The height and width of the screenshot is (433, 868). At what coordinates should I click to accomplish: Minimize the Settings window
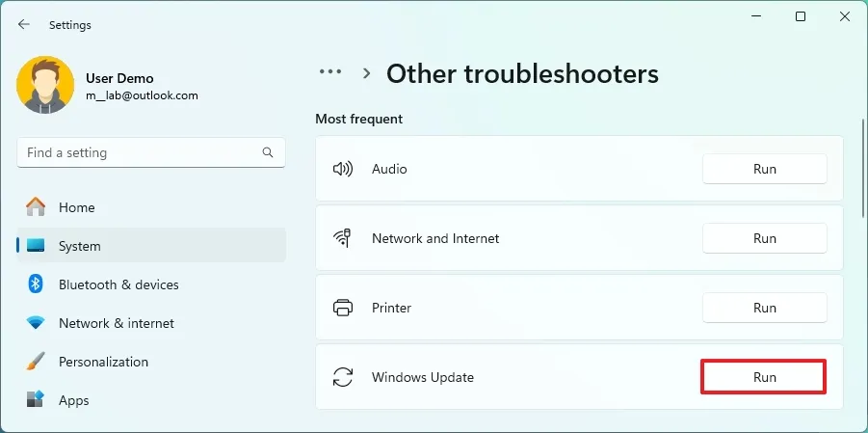756,17
